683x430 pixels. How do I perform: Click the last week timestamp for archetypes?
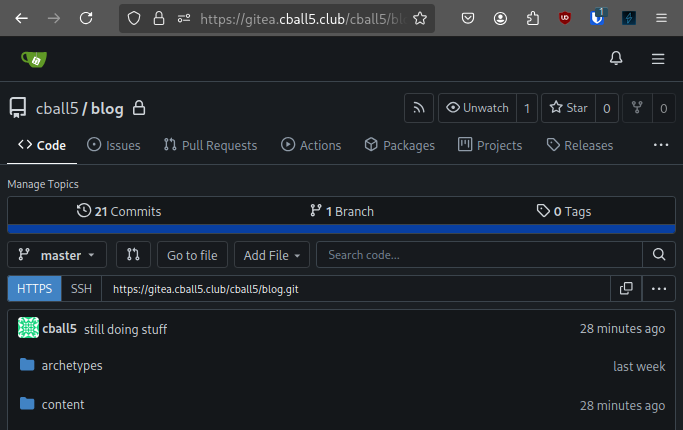click(x=639, y=366)
